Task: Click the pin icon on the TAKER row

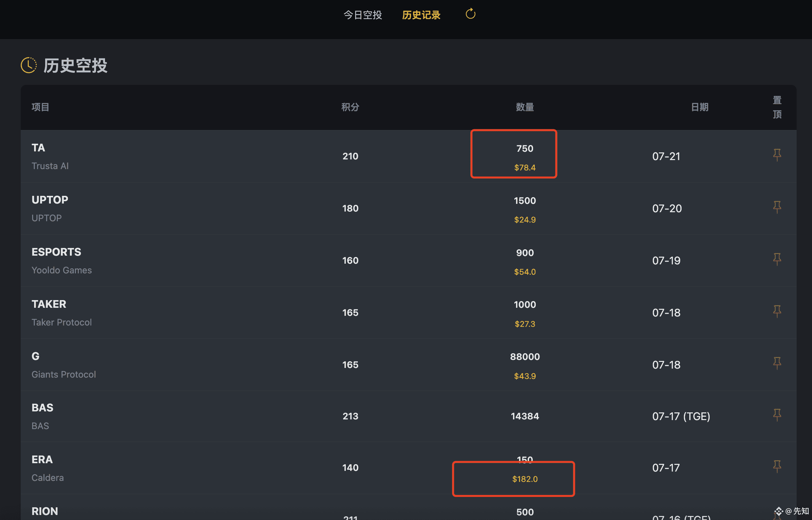Action: (777, 311)
